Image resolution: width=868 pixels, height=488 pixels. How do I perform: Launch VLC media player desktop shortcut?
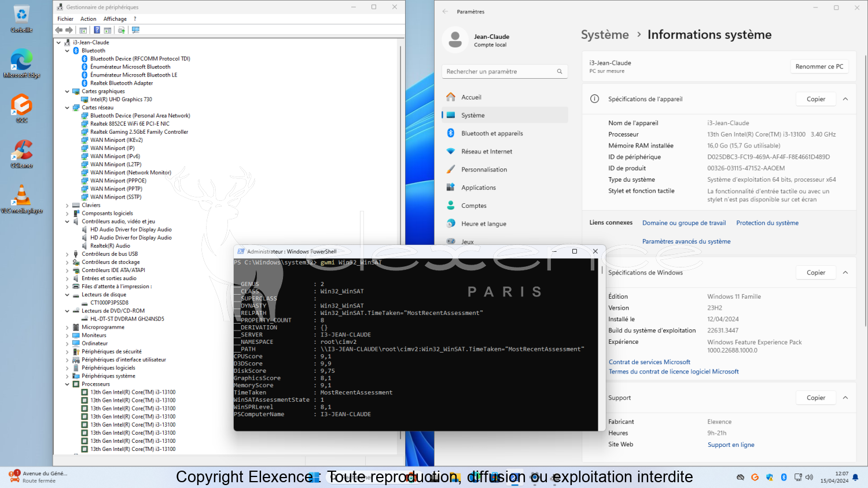pos(21,198)
